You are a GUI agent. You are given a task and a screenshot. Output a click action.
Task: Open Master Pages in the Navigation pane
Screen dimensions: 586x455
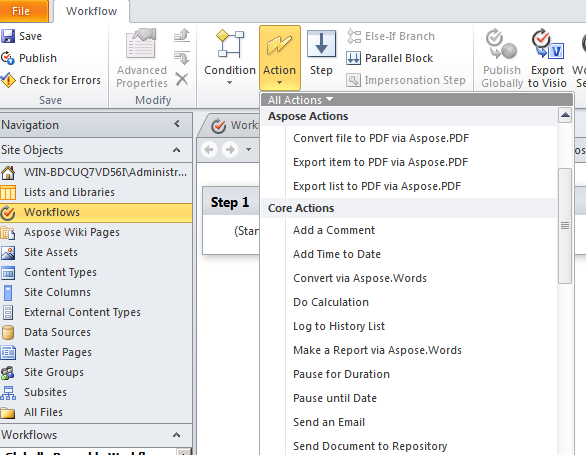pos(96,352)
